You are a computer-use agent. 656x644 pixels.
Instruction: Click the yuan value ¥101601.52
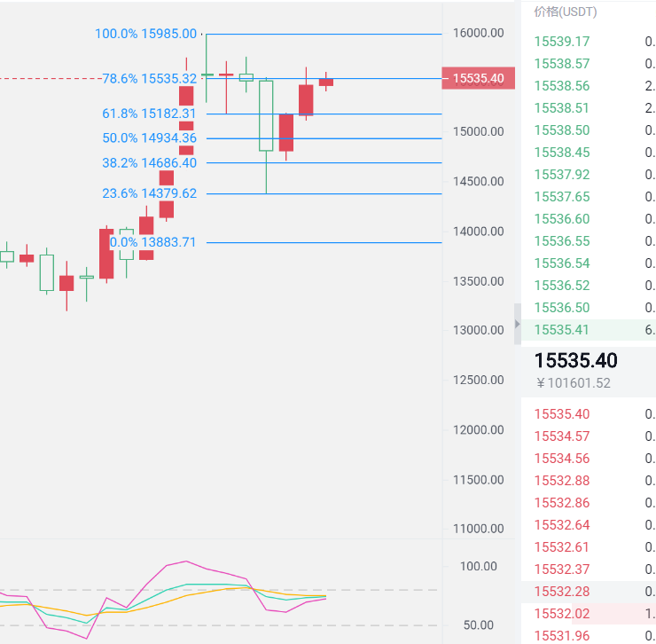coord(574,383)
